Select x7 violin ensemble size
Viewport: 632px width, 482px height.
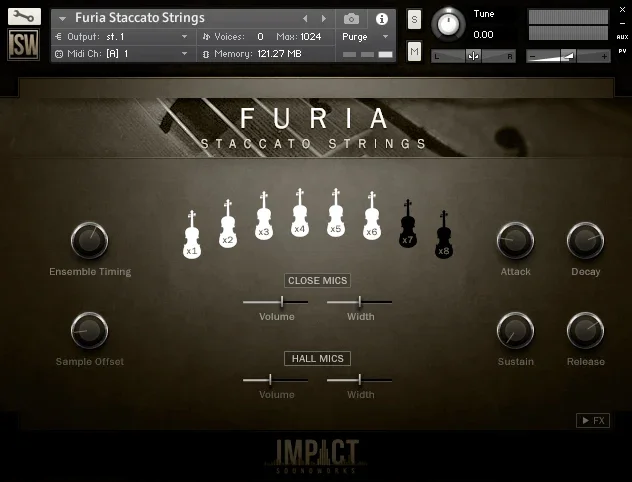tap(407, 224)
